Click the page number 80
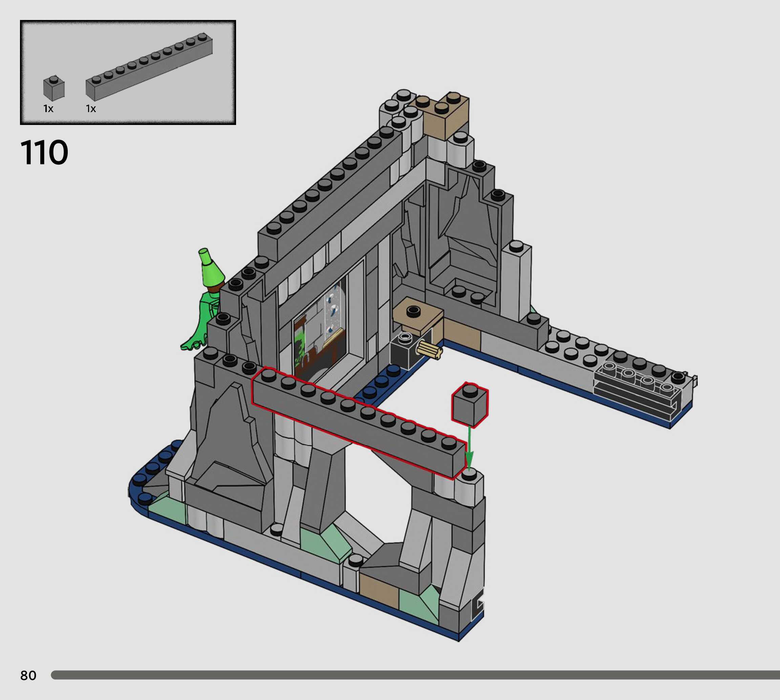Image resolution: width=780 pixels, height=700 pixels. pos(28,675)
